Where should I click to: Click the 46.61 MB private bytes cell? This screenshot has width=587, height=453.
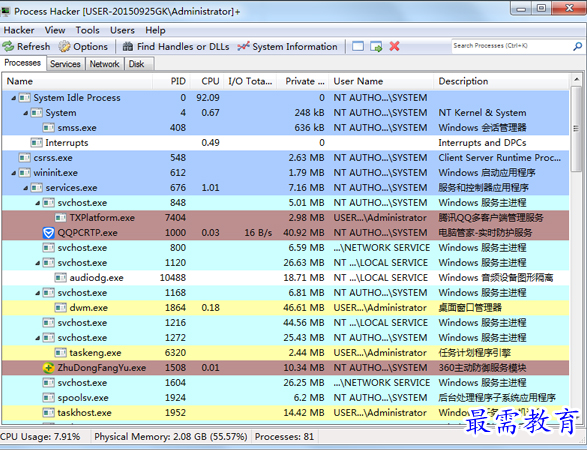(304, 308)
